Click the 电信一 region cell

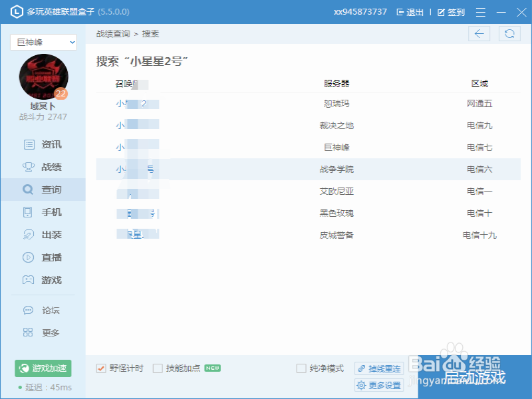coord(479,191)
